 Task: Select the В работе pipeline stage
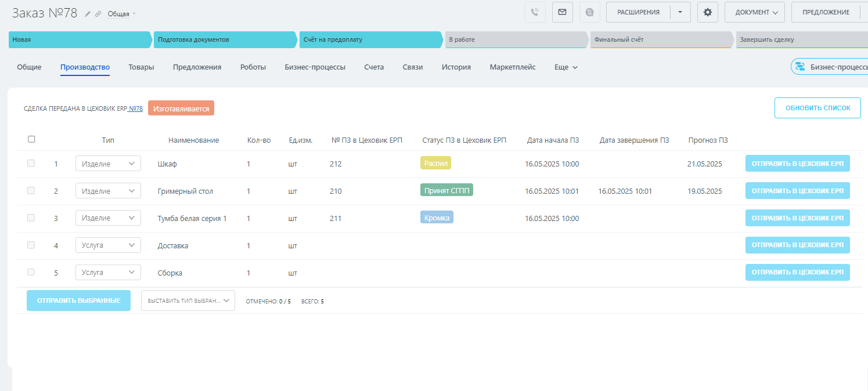tap(516, 40)
